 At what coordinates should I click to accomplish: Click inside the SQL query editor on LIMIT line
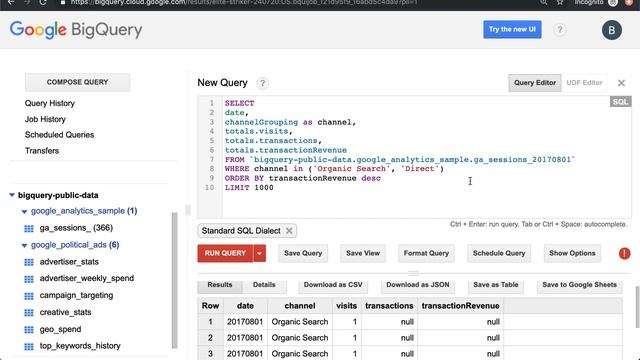tap(249, 188)
